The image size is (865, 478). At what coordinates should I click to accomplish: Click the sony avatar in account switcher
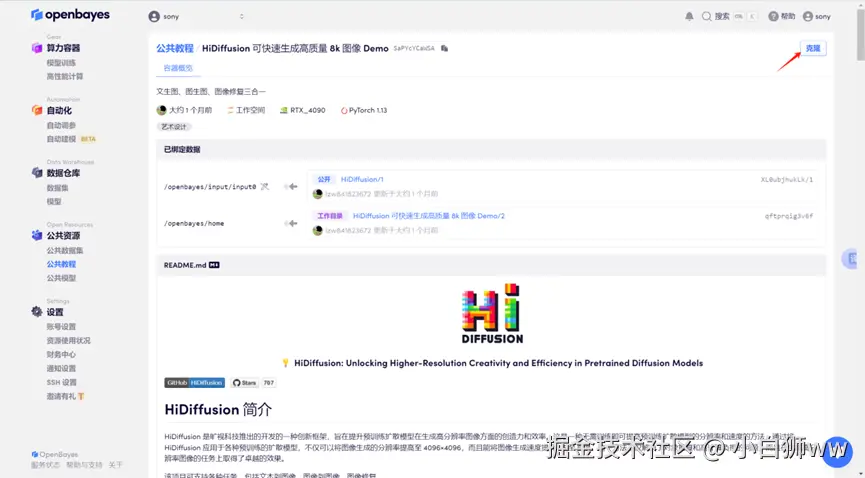(x=154, y=17)
